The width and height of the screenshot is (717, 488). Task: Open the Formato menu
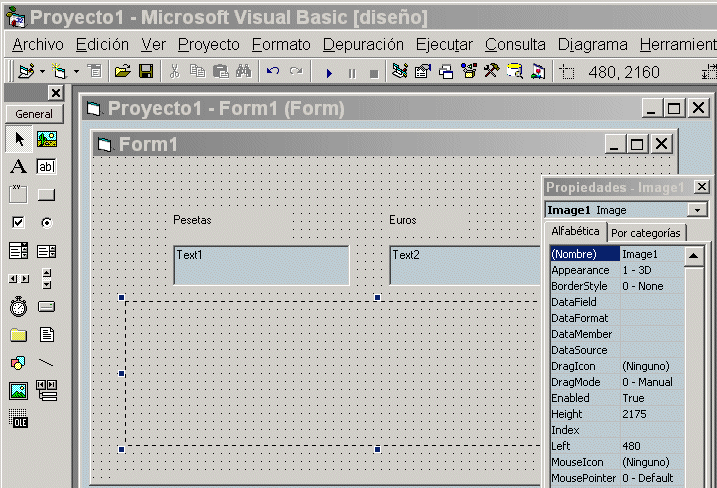click(x=281, y=44)
